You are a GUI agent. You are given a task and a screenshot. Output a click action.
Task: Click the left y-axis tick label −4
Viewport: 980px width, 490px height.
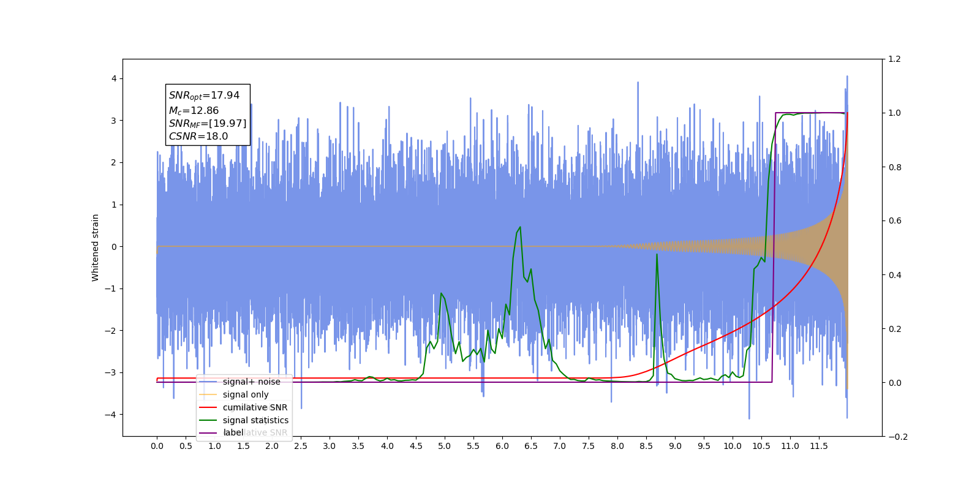coord(110,415)
